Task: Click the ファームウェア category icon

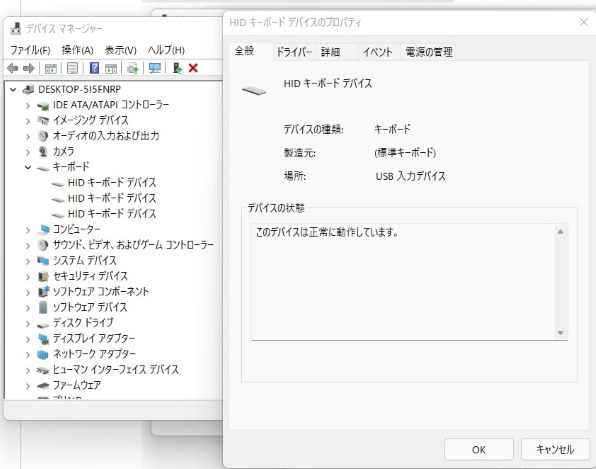Action: 43,386
